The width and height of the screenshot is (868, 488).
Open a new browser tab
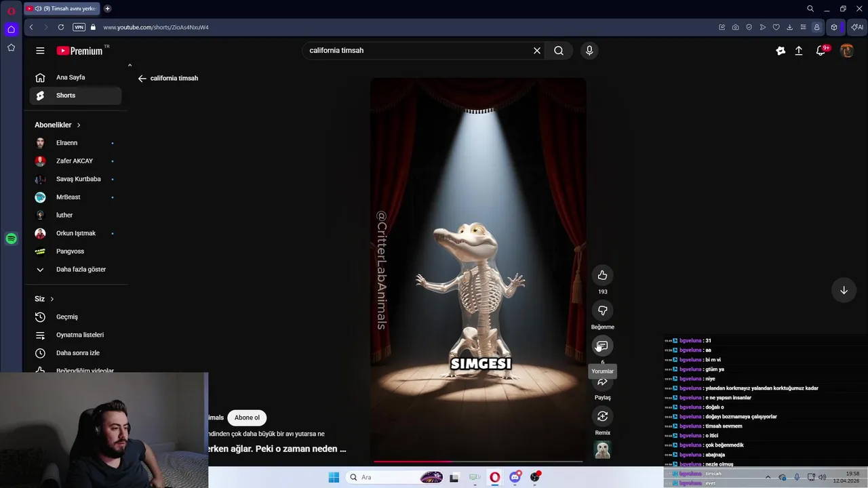click(x=107, y=9)
